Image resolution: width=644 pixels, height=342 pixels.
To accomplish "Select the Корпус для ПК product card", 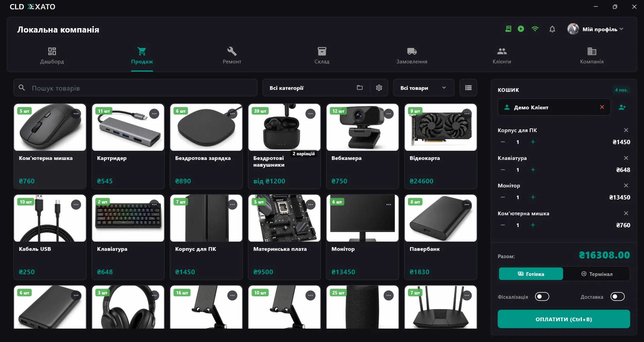I will [x=206, y=237].
